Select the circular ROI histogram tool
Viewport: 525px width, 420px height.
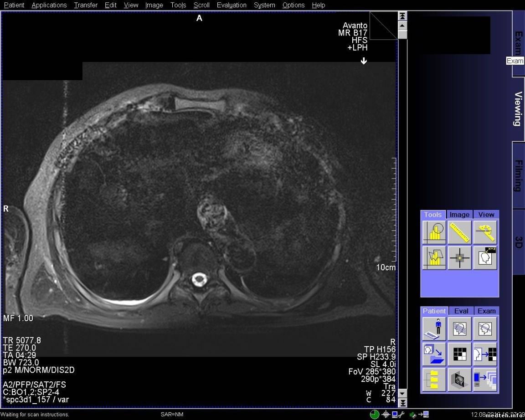[434, 232]
